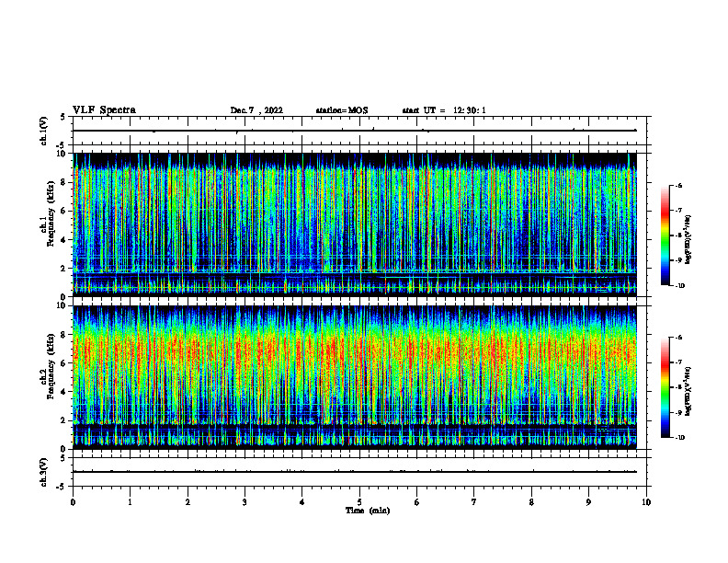The image size is (728, 563).
Task: Click time axis tick label "6"
Action: [417, 502]
